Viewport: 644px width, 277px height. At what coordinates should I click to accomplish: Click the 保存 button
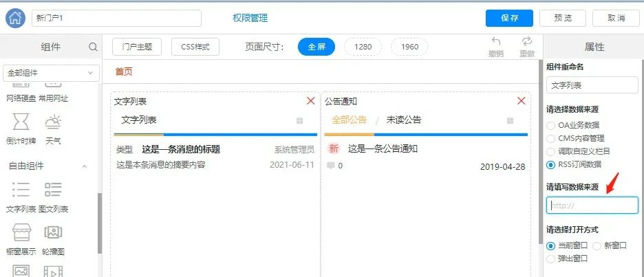[x=509, y=18]
